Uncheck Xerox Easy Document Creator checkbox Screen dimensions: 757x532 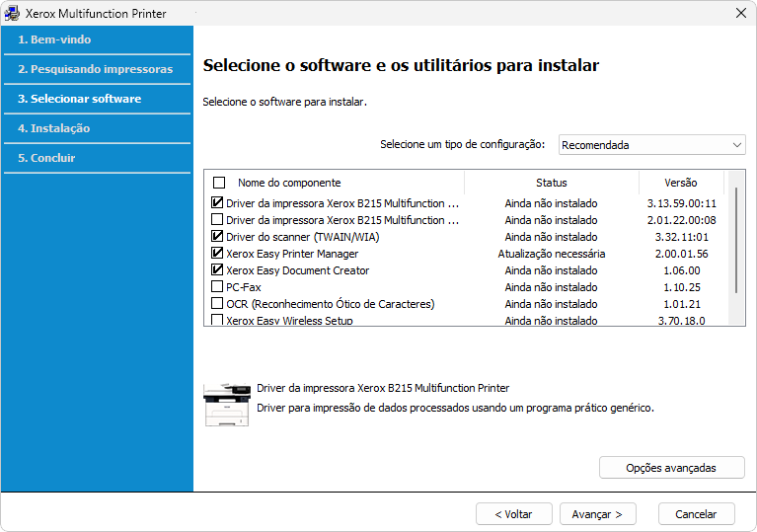(x=217, y=269)
